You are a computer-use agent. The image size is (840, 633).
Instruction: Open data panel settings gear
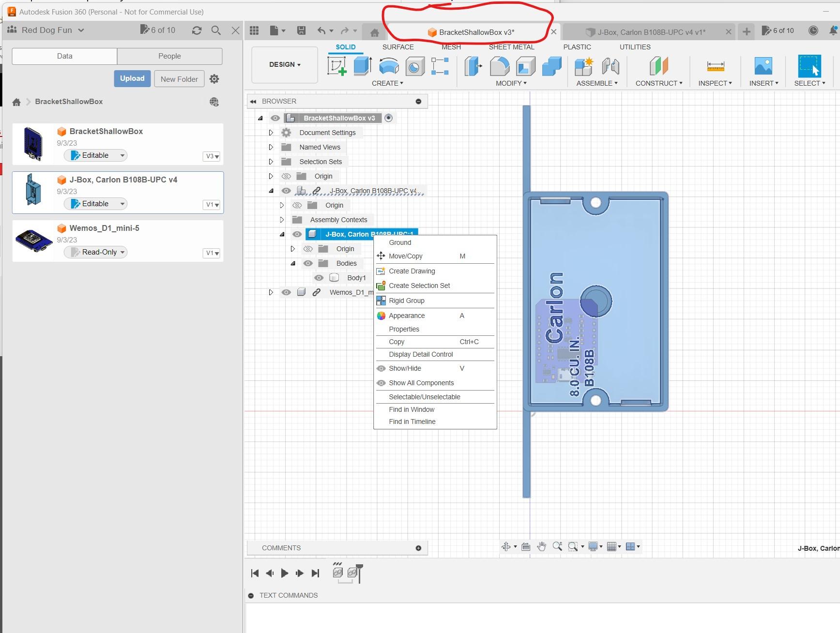click(214, 79)
